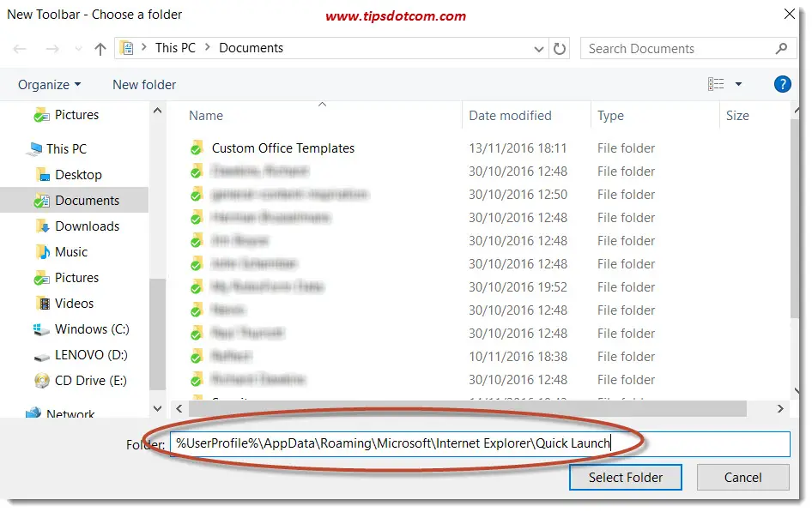Click the Music note icon
This screenshot has height=512, width=812.
click(x=42, y=252)
